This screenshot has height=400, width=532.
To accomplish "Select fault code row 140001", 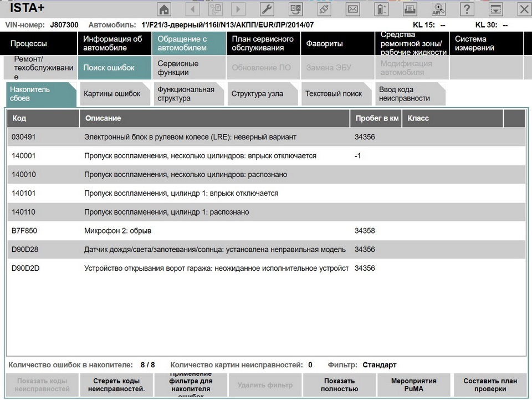I will [267, 156].
